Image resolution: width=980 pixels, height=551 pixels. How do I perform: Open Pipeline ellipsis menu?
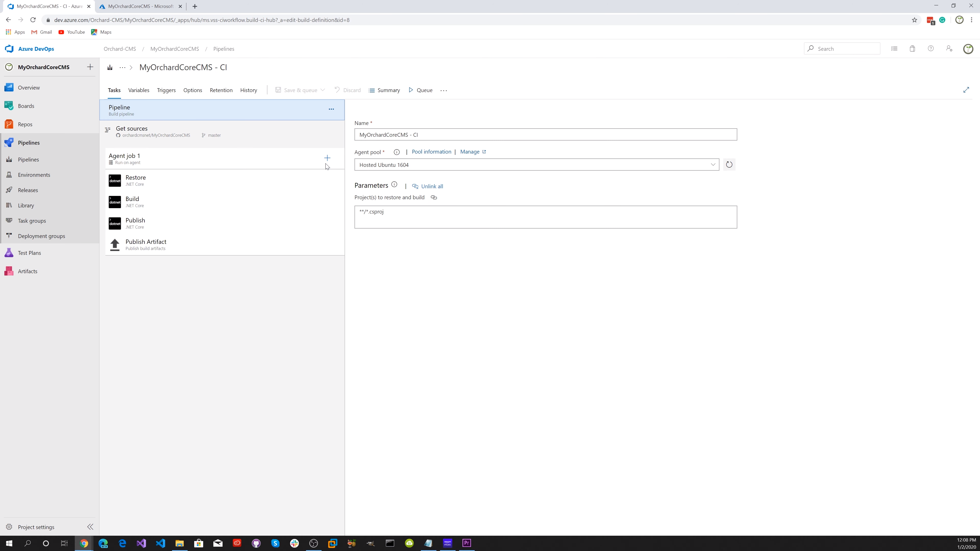point(331,109)
